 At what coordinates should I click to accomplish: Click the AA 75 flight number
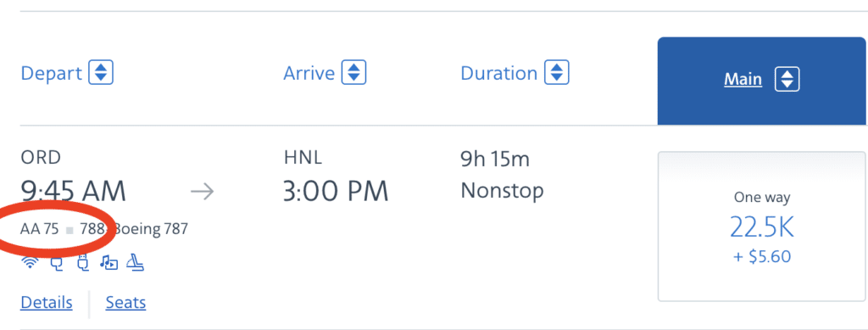[39, 229]
